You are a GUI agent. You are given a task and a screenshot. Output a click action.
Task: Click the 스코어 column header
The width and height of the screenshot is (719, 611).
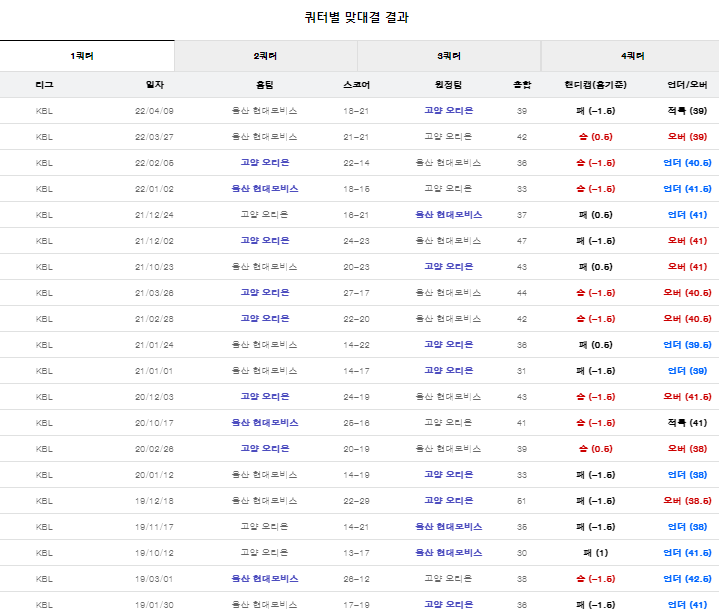[356, 84]
